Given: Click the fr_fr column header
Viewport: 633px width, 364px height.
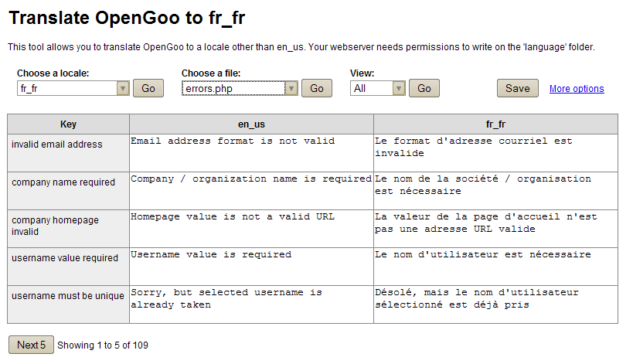Looking at the screenshot, I should point(495,124).
